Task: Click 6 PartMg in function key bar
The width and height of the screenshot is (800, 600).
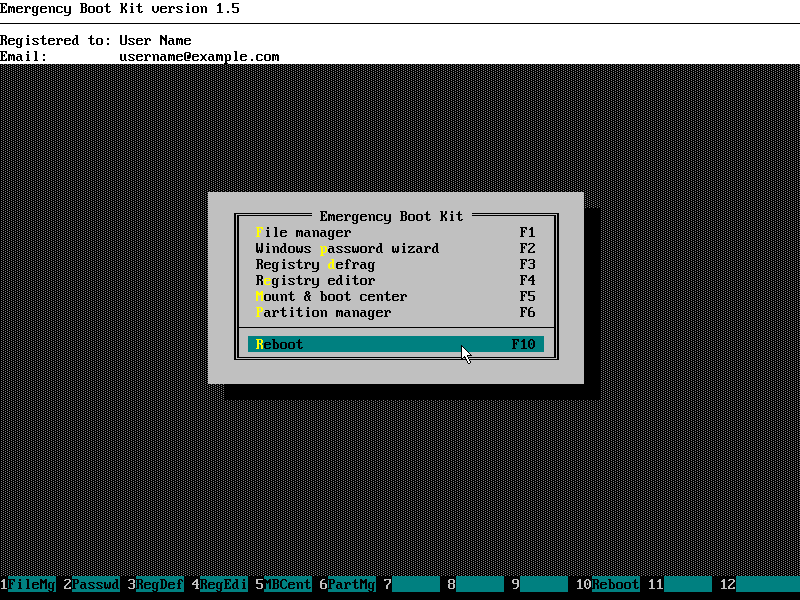Action: click(x=348, y=584)
